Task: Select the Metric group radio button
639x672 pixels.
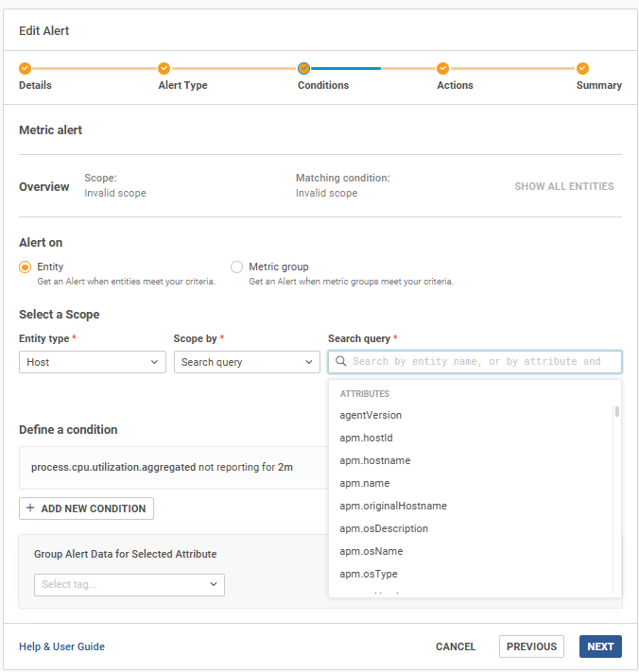Action: pyautogui.click(x=236, y=267)
